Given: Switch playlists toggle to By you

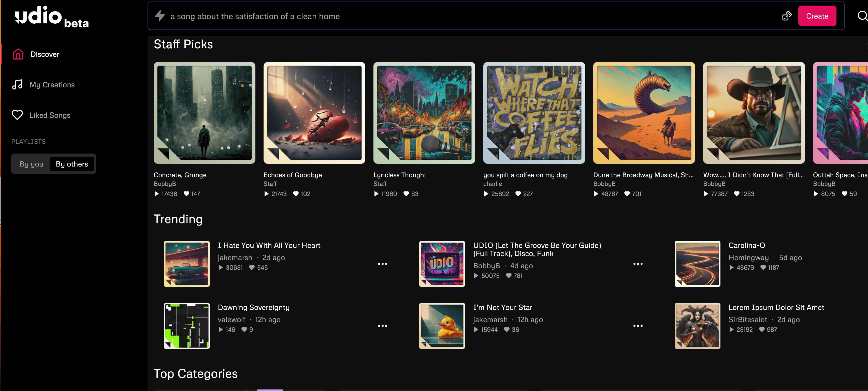Looking at the screenshot, I should (31, 164).
